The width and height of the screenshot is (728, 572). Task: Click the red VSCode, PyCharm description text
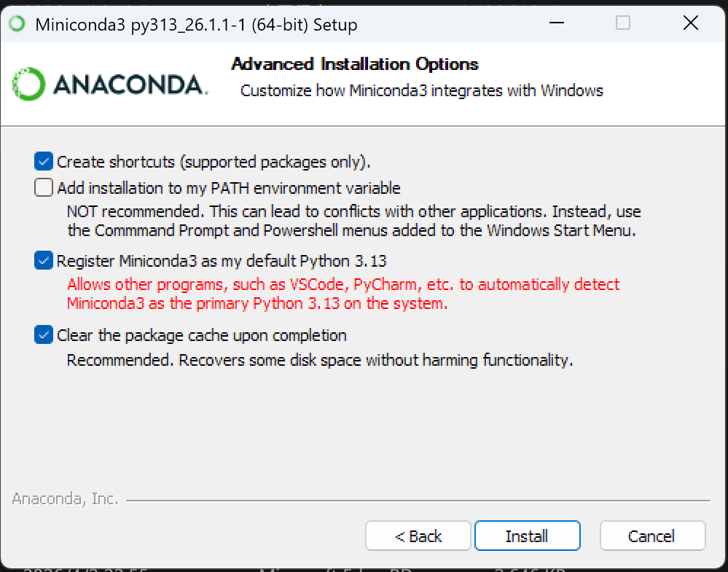point(343,294)
